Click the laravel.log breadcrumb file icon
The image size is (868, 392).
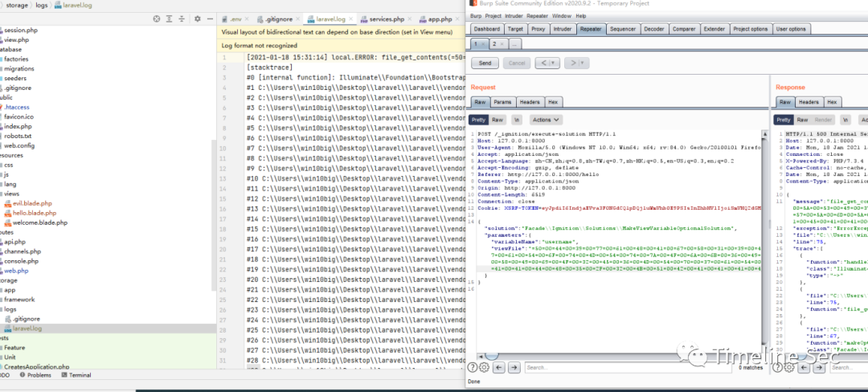(x=59, y=5)
